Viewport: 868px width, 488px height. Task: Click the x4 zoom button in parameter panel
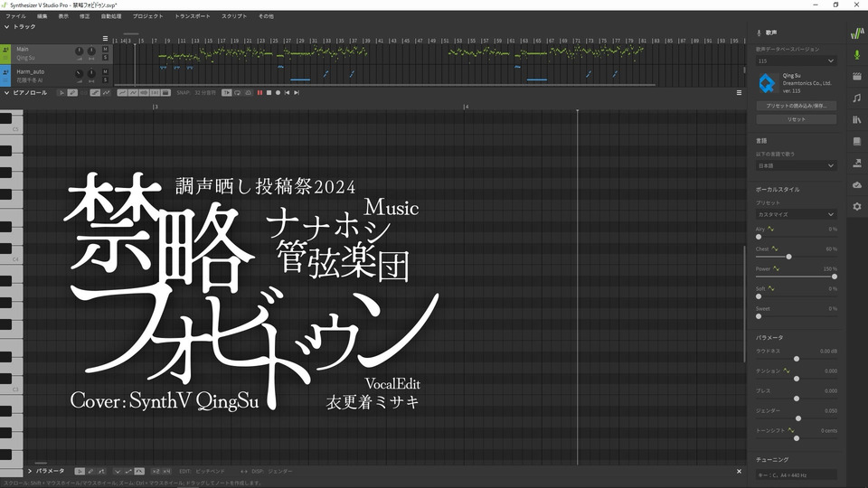(166, 472)
